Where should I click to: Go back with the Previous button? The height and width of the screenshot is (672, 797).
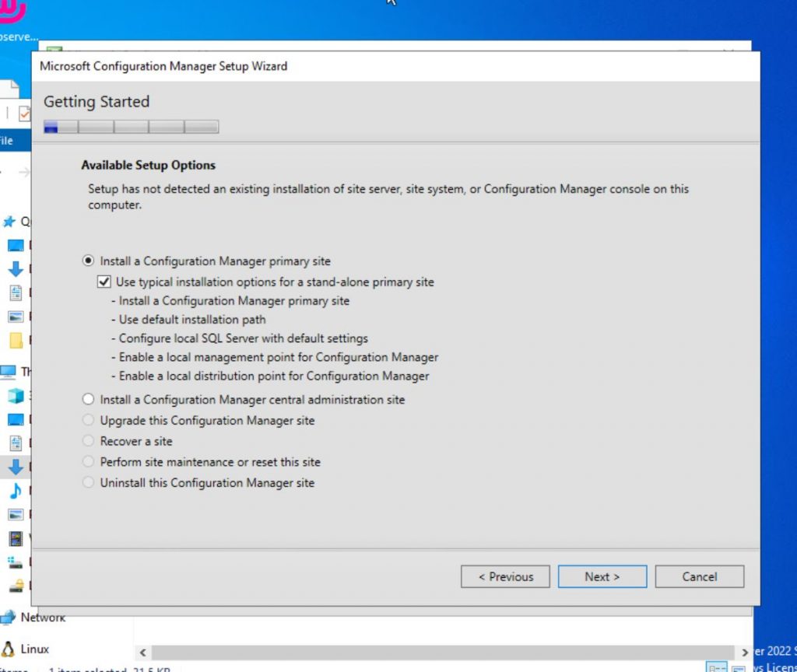pyautogui.click(x=504, y=576)
